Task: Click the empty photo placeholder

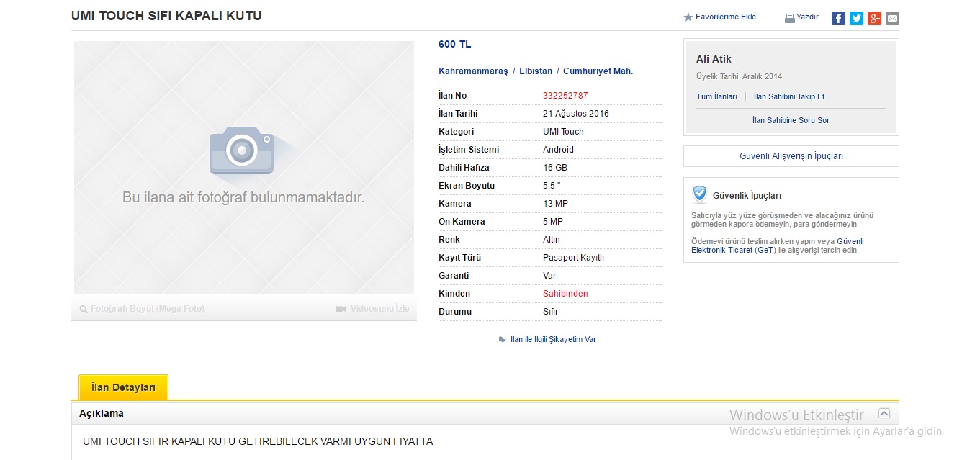Action: (x=244, y=168)
